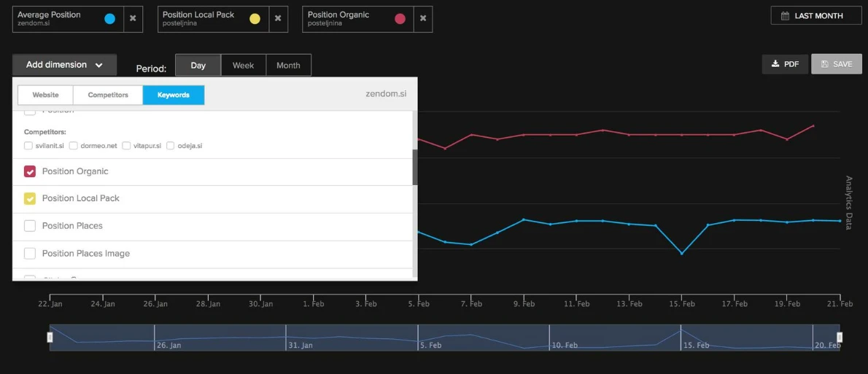Save the current chart
This screenshot has width=868, height=374.
[836, 64]
